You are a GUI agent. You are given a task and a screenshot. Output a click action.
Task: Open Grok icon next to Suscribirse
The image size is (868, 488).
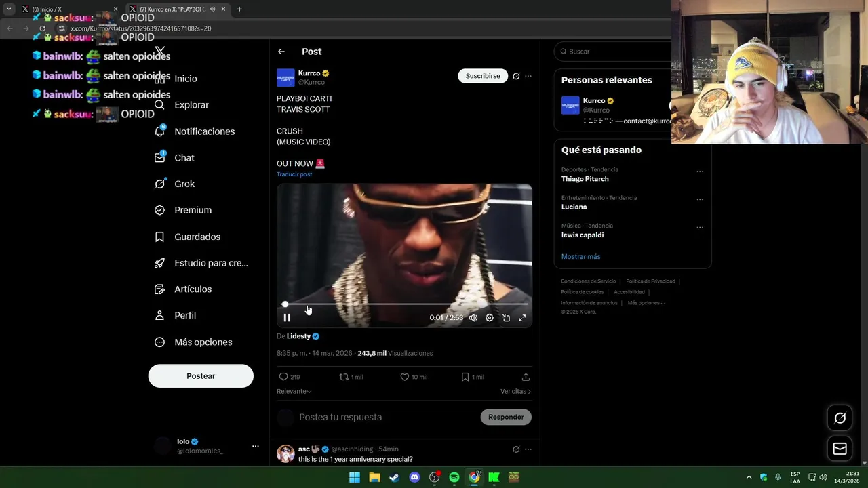click(516, 76)
